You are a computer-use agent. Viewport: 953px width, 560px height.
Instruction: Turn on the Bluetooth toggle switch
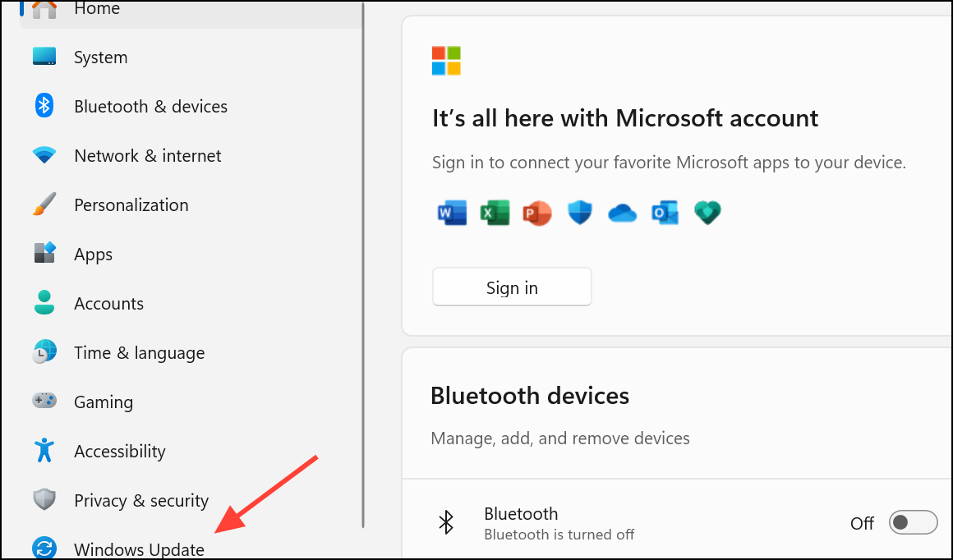[x=913, y=522]
